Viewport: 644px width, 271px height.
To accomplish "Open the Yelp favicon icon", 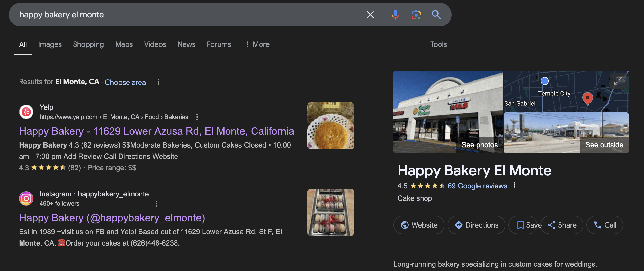I will [26, 112].
